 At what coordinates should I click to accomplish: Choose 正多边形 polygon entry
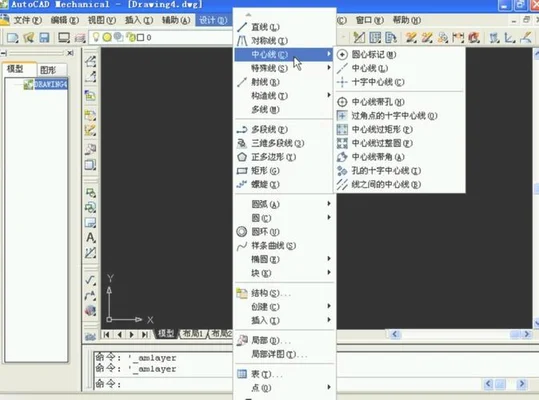click(284, 157)
